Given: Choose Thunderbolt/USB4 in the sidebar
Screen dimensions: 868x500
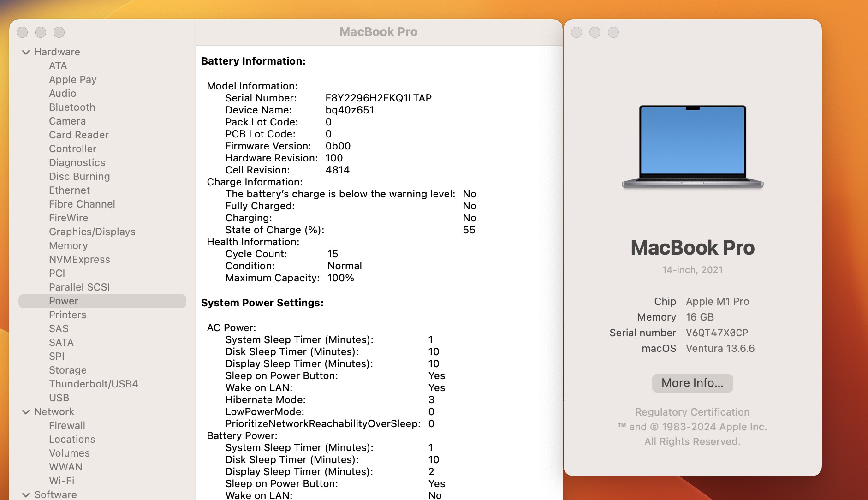Looking at the screenshot, I should pos(93,384).
